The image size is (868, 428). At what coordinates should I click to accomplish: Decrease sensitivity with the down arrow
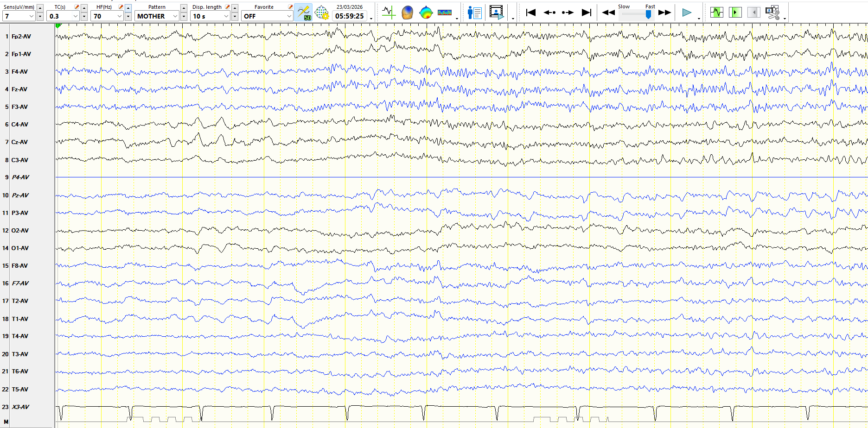[40, 17]
